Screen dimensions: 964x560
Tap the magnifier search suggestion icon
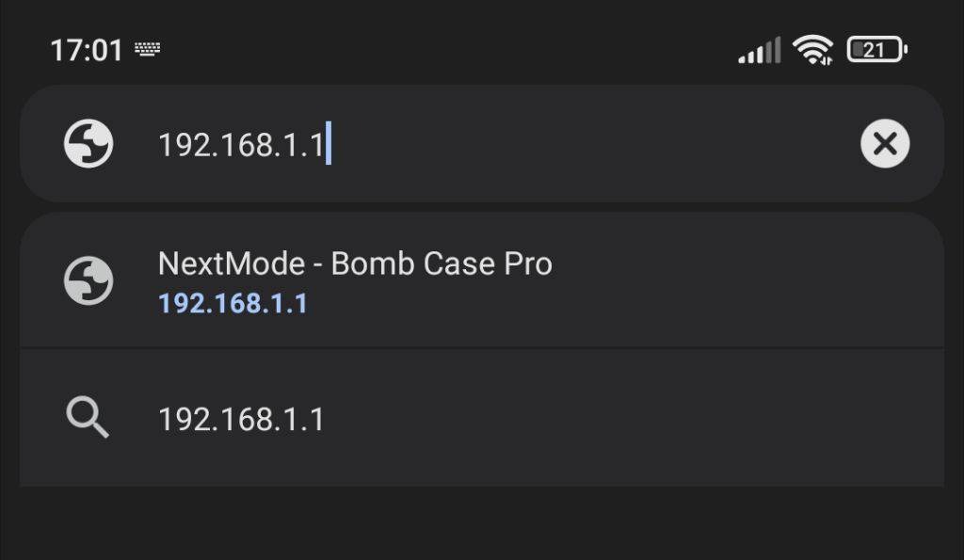click(88, 417)
